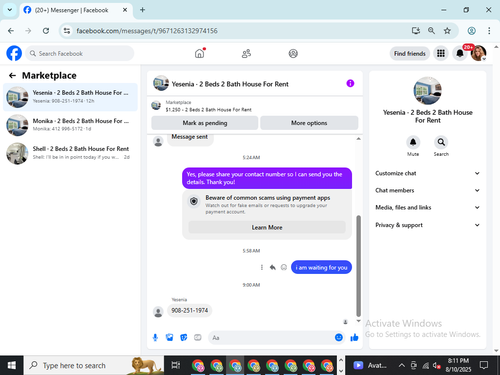500x375 pixels.
Task: Open notifications bell in Facebook header
Action: point(460,53)
